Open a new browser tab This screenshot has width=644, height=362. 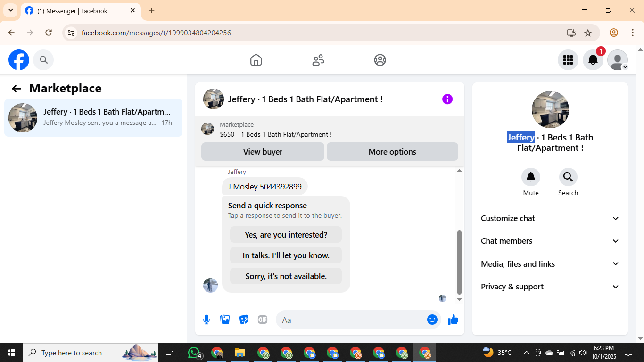click(151, 10)
